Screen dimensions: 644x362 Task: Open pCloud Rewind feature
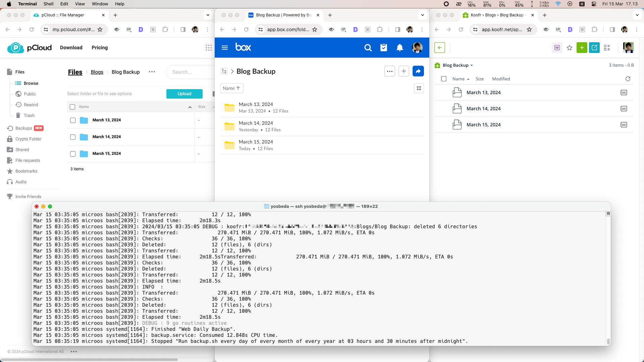coord(31,105)
